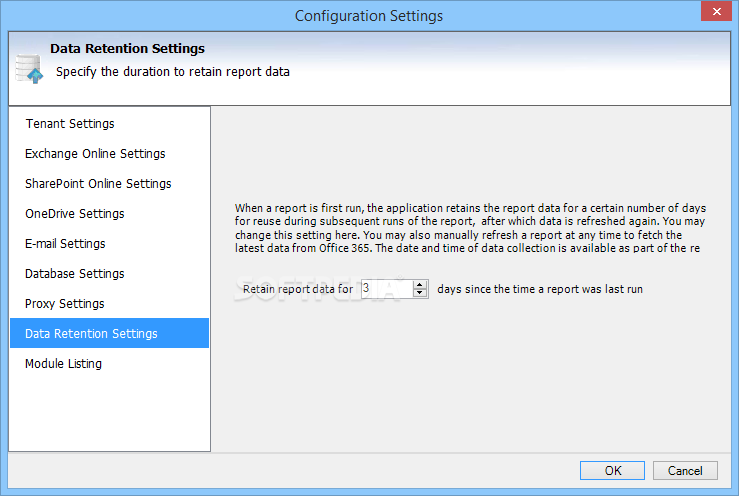Confirm changes with the OK button
Screen dimensions: 739x496
coord(612,471)
